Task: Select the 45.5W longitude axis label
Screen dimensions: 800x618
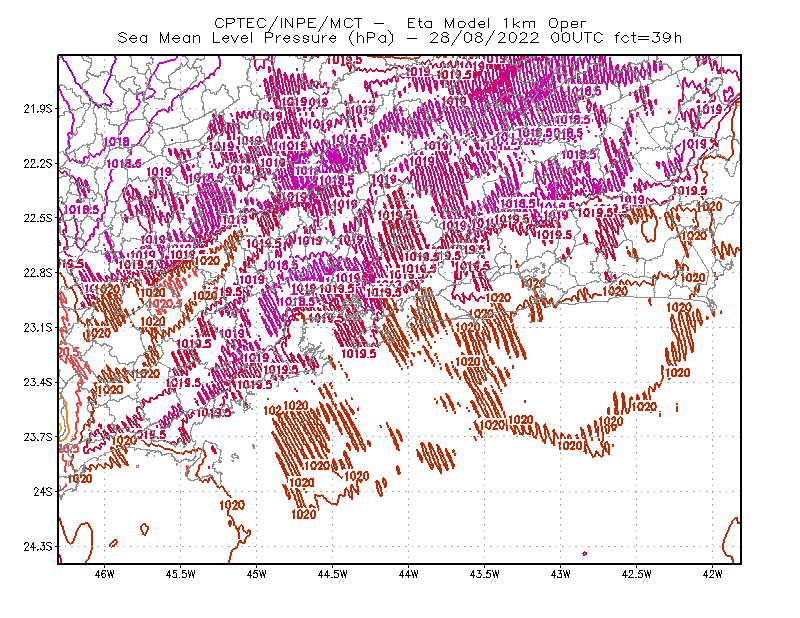Action: pyautogui.click(x=181, y=574)
